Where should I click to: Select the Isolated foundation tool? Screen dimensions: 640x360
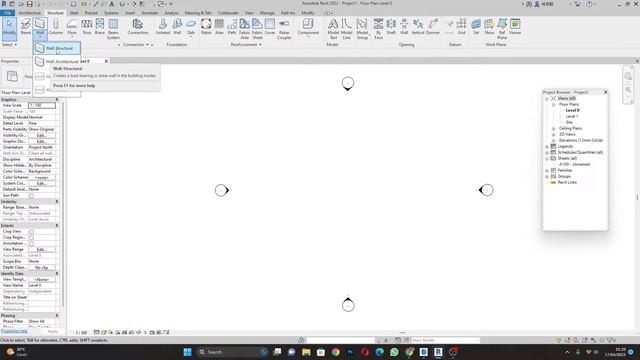click(162, 27)
